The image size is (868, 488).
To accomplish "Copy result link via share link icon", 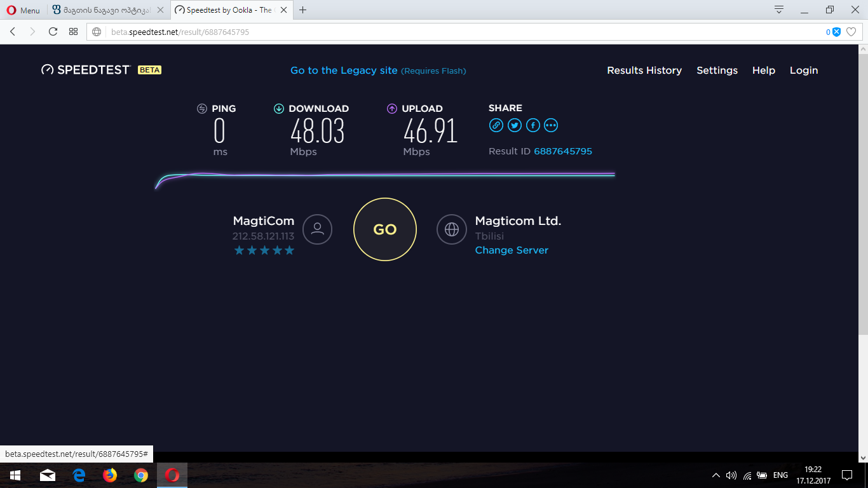I will coord(496,125).
